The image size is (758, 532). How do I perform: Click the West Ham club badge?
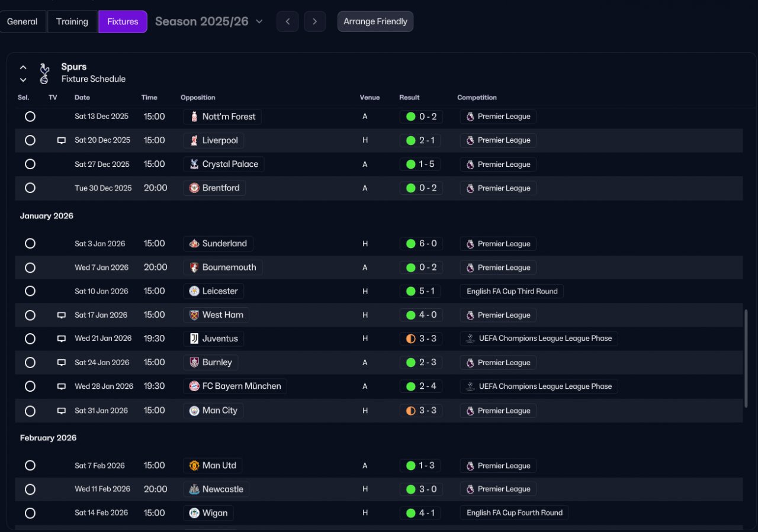tap(194, 315)
